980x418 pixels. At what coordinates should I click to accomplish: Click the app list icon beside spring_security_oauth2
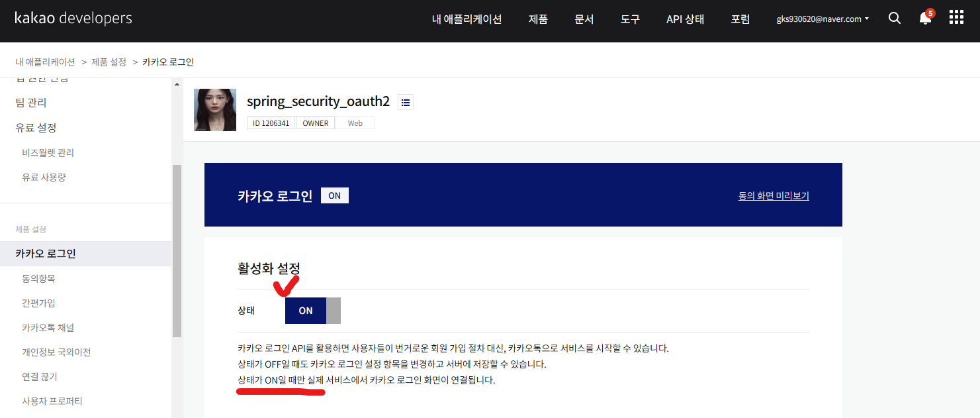pos(406,102)
